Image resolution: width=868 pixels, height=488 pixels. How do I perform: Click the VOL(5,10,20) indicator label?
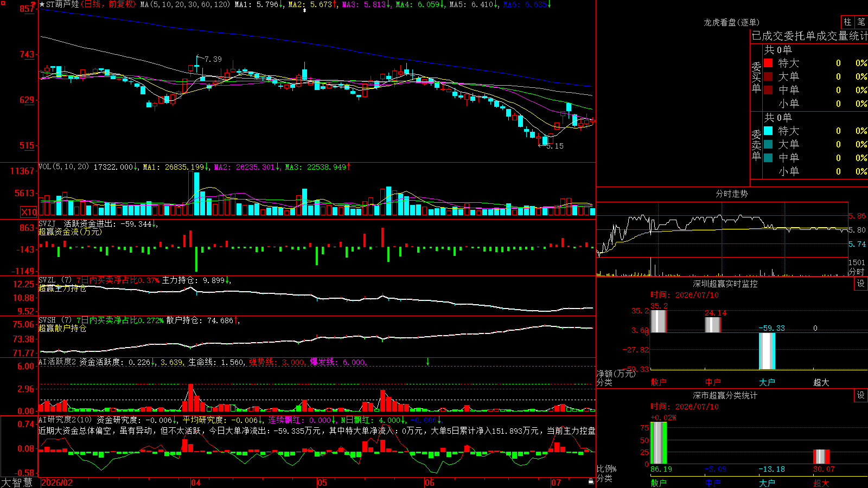click(64, 167)
